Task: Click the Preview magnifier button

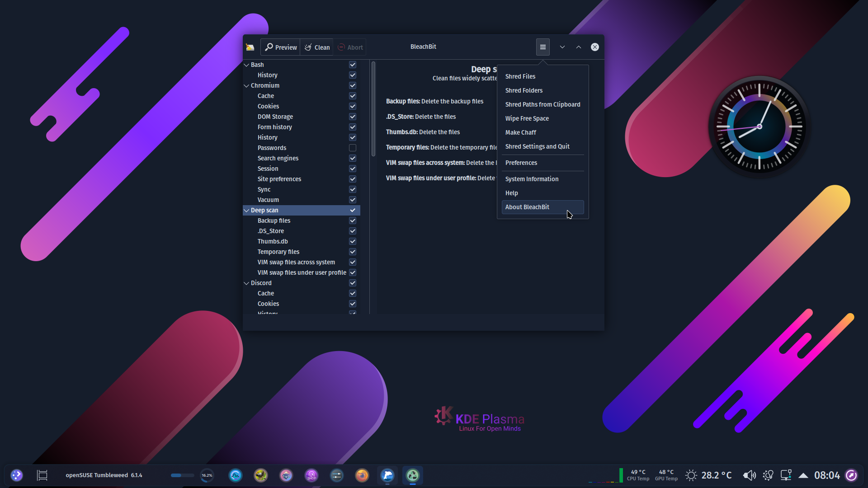Action: point(281,47)
